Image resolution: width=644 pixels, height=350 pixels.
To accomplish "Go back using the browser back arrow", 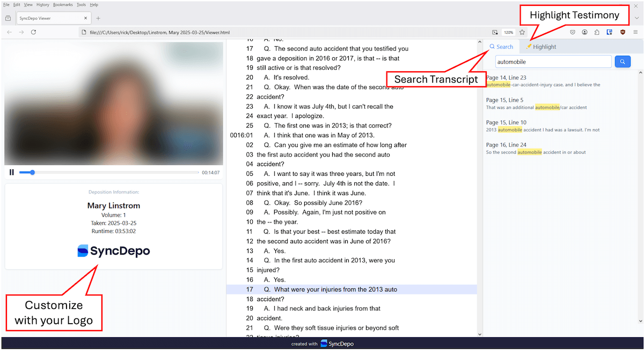I will click(9, 32).
